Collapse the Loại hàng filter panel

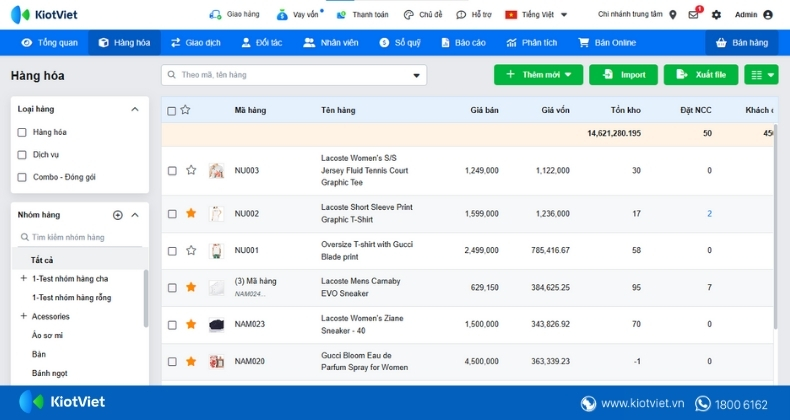[x=135, y=109]
